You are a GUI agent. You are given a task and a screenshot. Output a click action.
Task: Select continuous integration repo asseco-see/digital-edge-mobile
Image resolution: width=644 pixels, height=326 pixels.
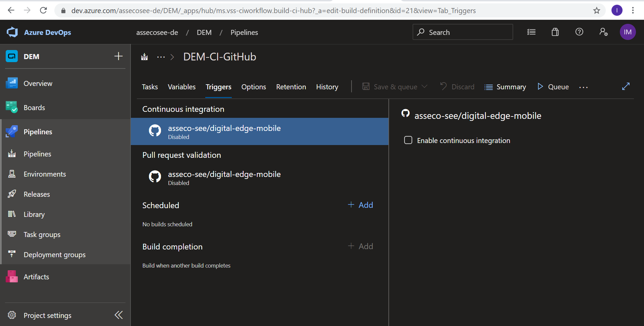tap(260, 132)
